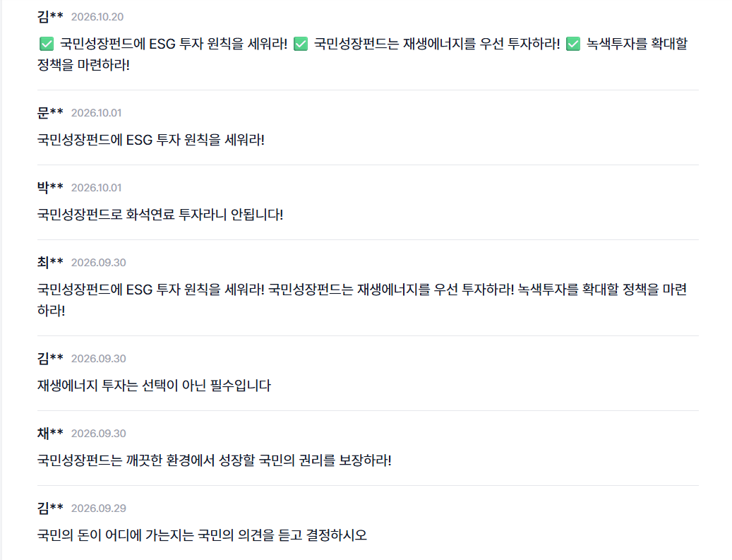Click the second green checkmark before 재생에너지 sentence
Screen dimensions: 732x560
coord(301,44)
